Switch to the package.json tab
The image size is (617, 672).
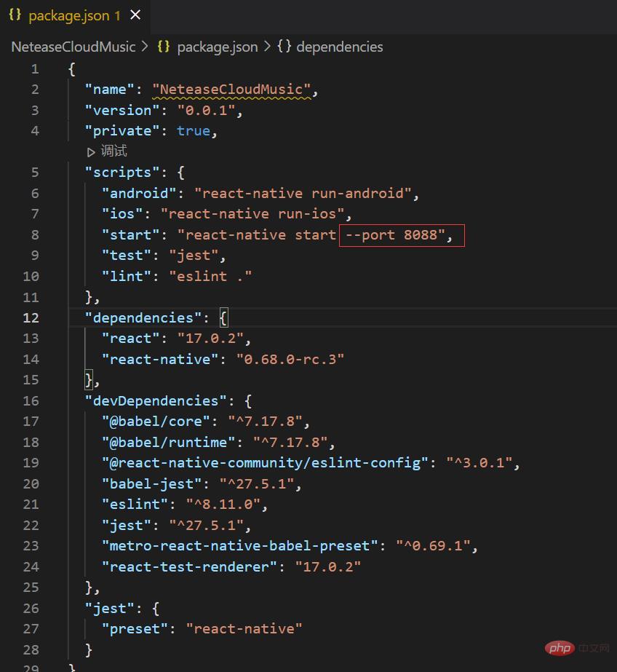[x=74, y=16]
